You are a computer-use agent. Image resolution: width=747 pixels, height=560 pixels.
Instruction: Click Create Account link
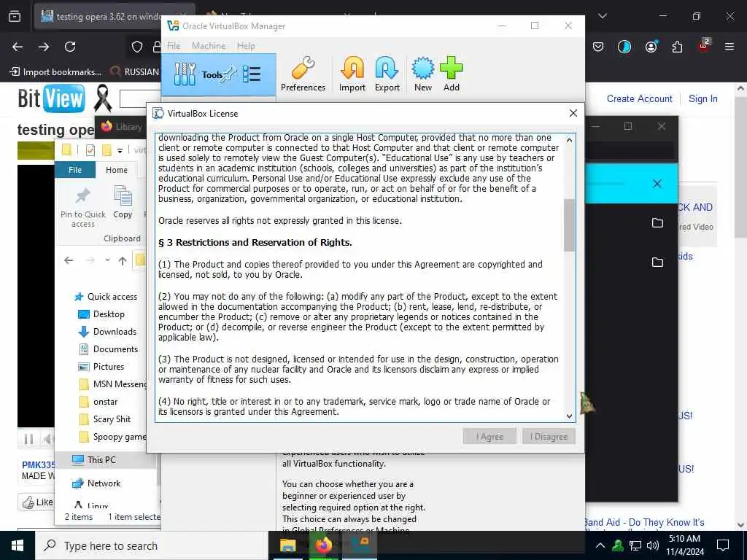tap(639, 98)
